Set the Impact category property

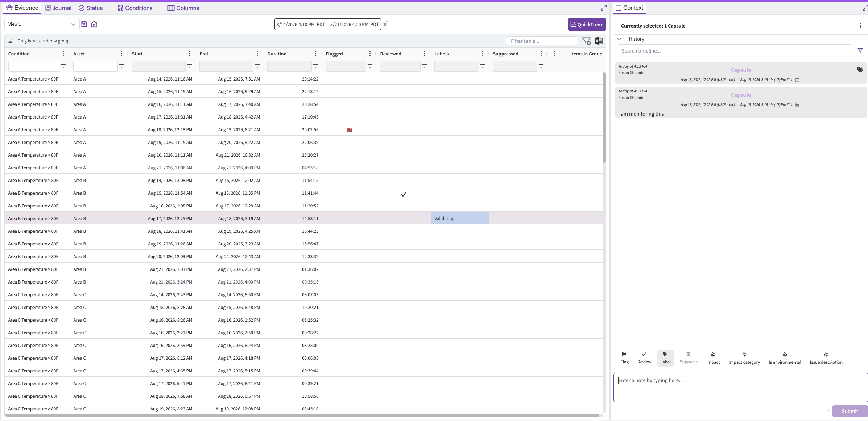point(744,358)
